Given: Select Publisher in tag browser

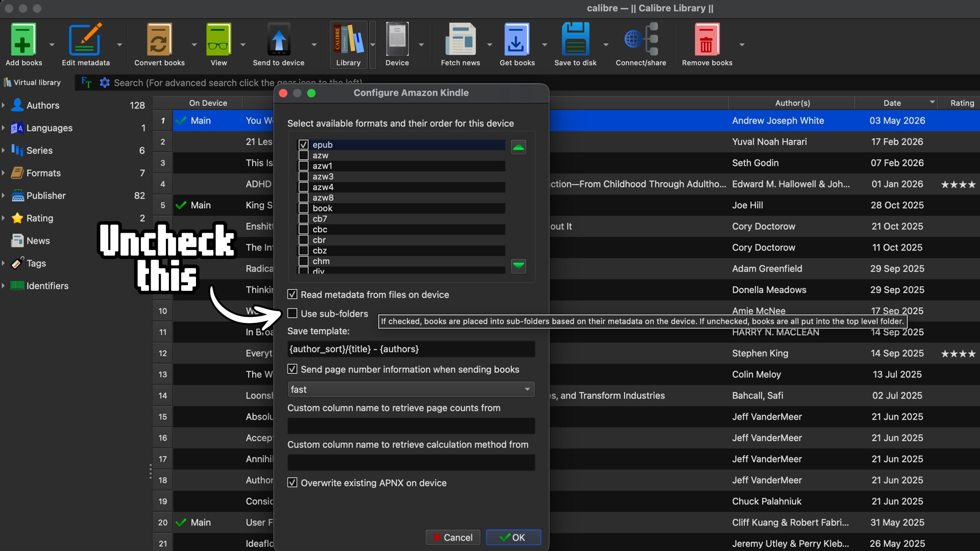Looking at the screenshot, I should point(46,196).
